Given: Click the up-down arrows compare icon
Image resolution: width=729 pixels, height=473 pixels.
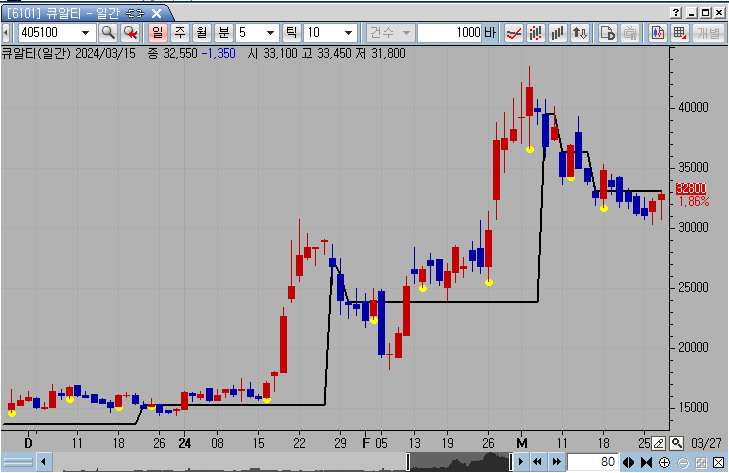Looking at the screenshot, I should [x=580, y=33].
